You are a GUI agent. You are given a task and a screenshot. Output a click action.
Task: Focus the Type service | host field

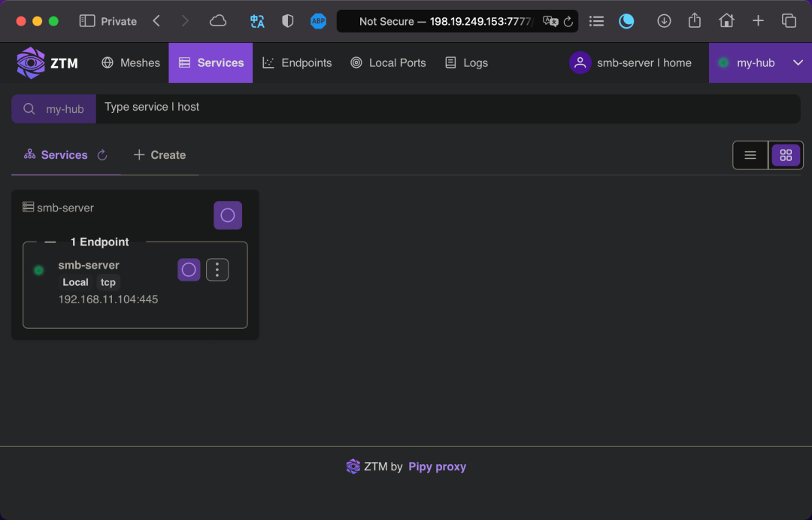click(x=448, y=108)
